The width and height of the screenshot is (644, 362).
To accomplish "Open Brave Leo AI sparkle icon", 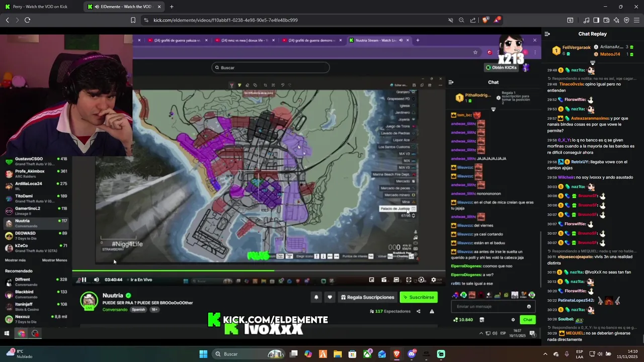I will 616,20.
